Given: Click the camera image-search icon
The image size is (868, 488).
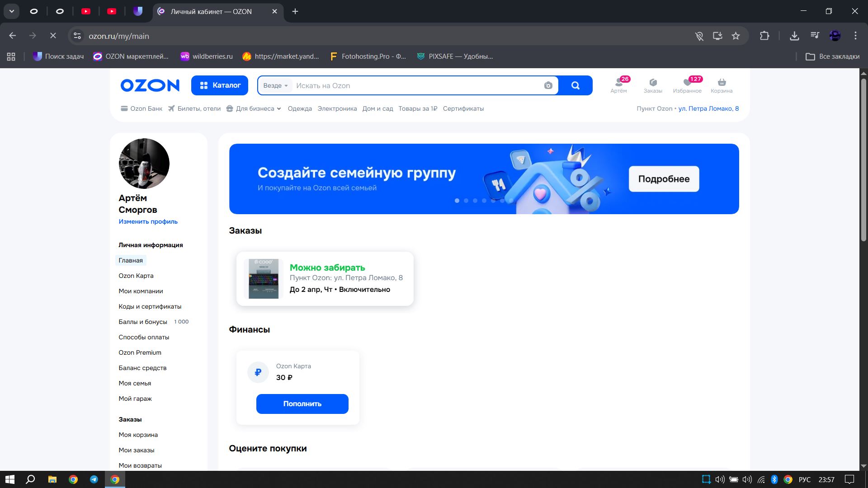Looking at the screenshot, I should click(548, 86).
